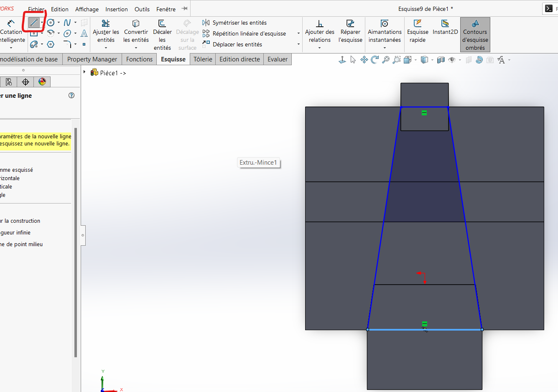The height and width of the screenshot is (392, 558).
Task: Click the Décaler les entités tool
Action: pos(162,35)
